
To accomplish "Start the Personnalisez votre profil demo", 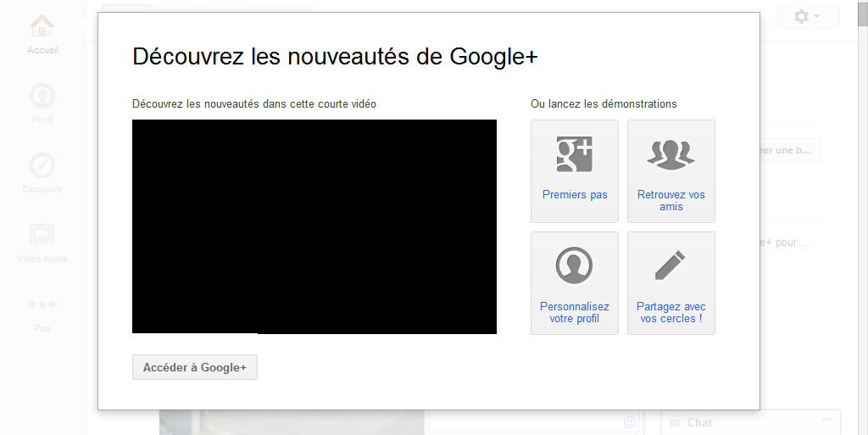I will (575, 283).
